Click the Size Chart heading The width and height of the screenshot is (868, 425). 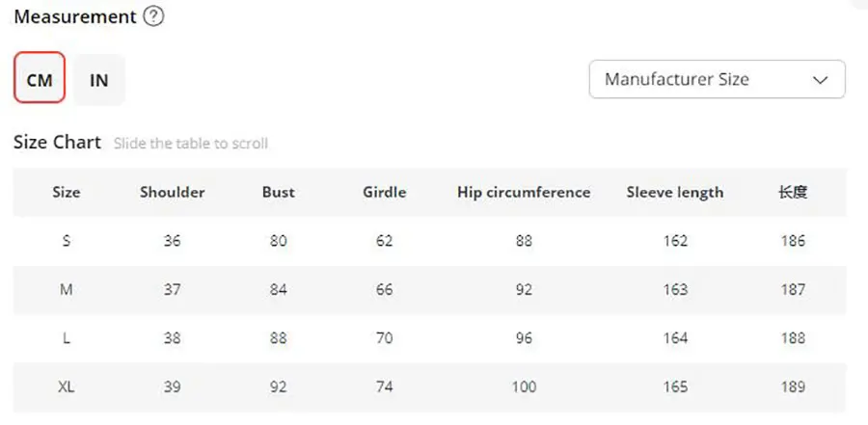[x=57, y=143]
